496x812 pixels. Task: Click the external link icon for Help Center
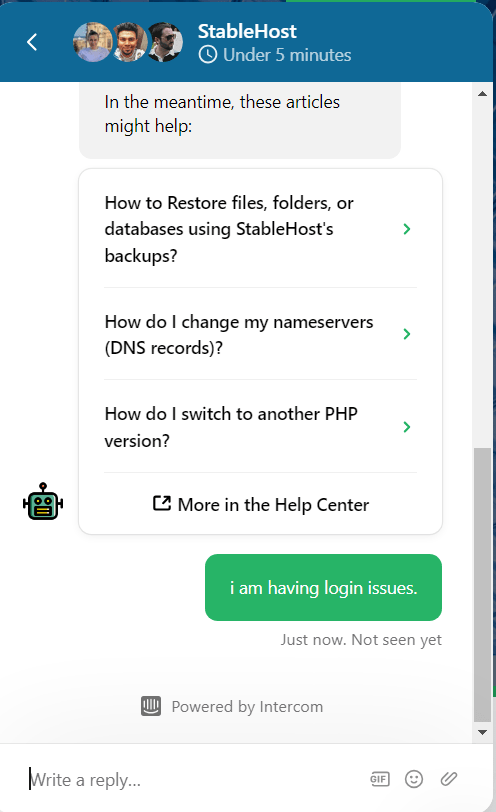162,503
